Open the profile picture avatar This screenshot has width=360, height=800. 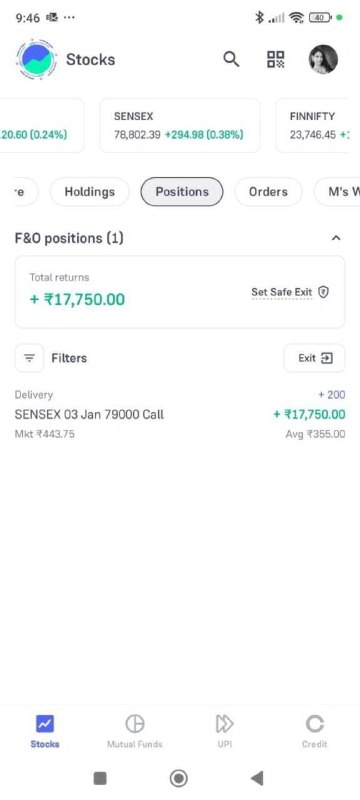pos(323,59)
